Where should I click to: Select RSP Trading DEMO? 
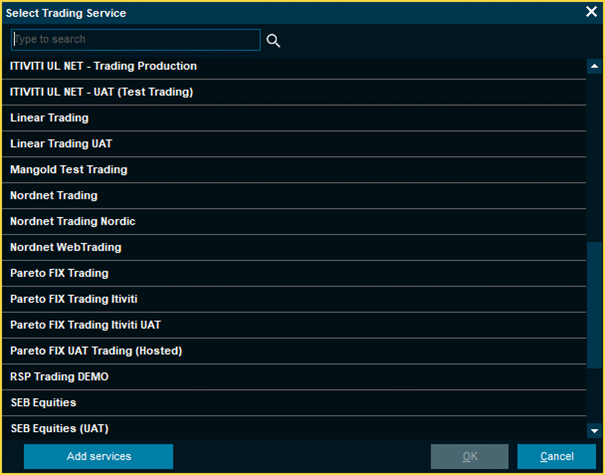coord(294,377)
